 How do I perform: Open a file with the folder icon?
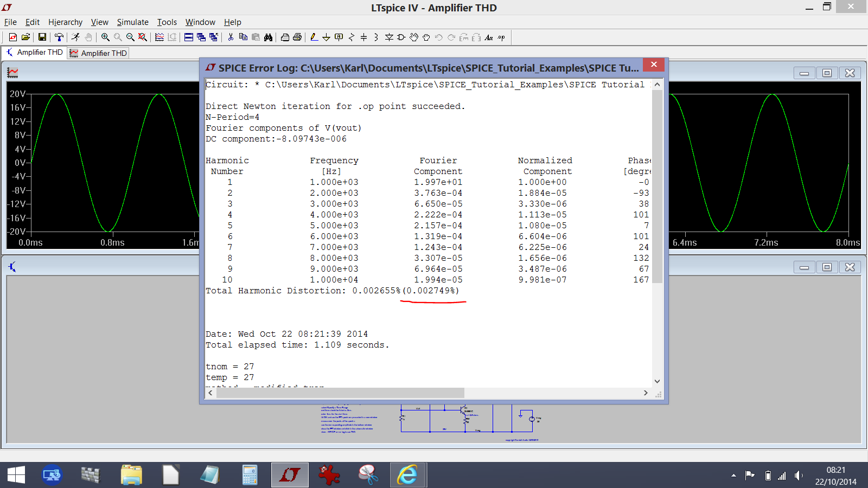click(25, 37)
